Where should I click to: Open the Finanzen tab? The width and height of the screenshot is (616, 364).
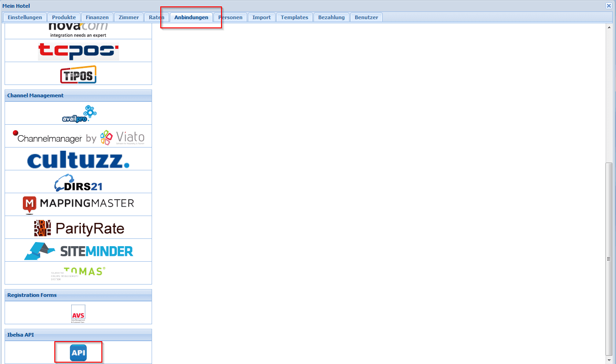pyautogui.click(x=97, y=17)
